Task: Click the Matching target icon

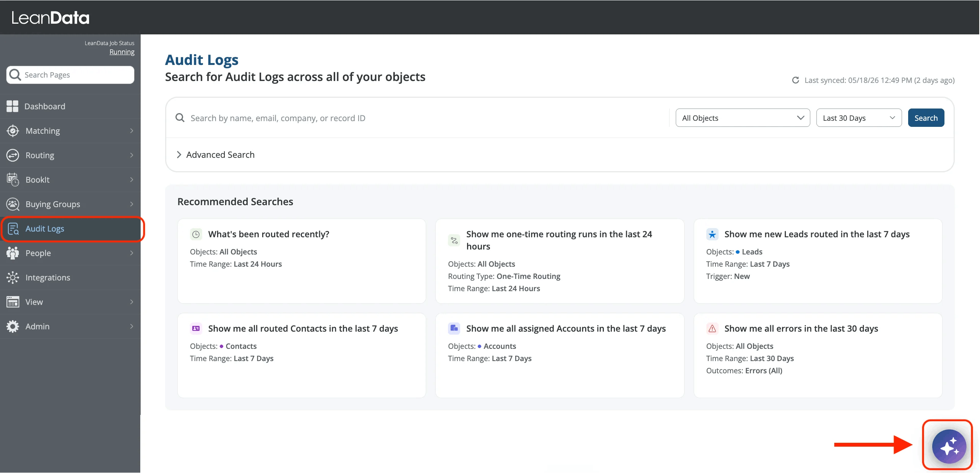Action: click(x=13, y=131)
